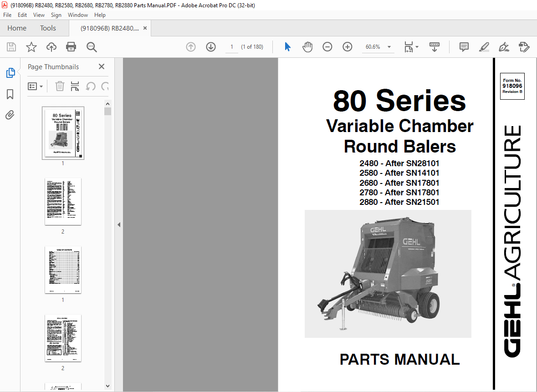Screen dimensions: 537x392
Task: Rotate page counterclockwise icon
Action: (x=91, y=86)
